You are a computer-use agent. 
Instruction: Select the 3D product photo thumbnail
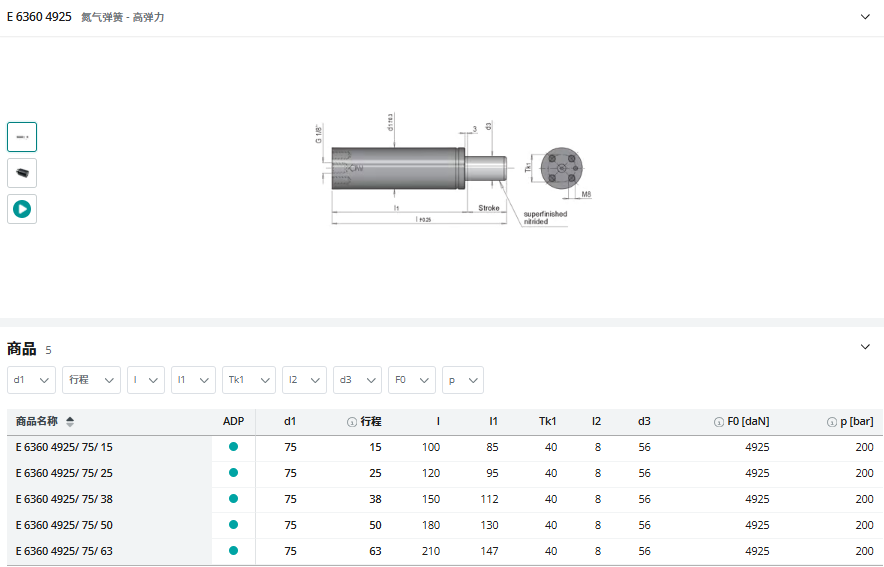pos(22,173)
